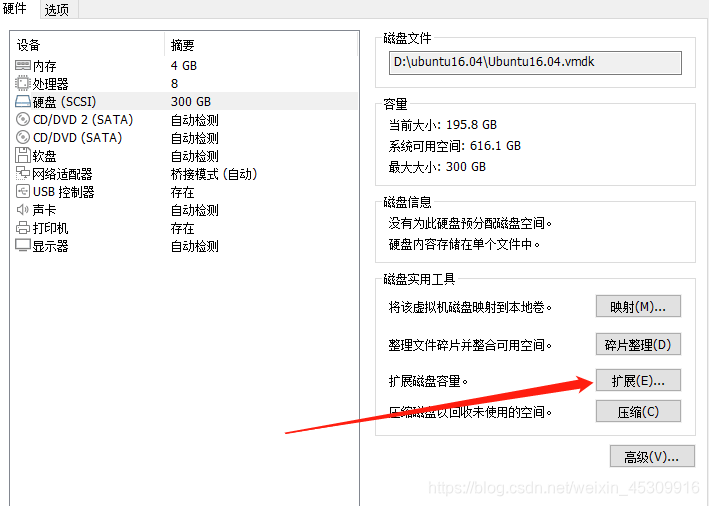Select the CD/DVD (SATA) row label
This screenshot has width=709, height=506.
77,138
